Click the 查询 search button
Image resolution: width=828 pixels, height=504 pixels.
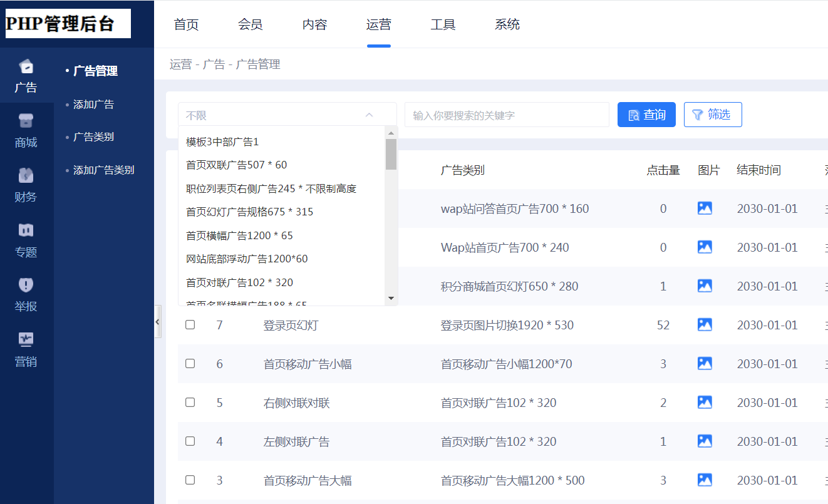[x=646, y=115]
